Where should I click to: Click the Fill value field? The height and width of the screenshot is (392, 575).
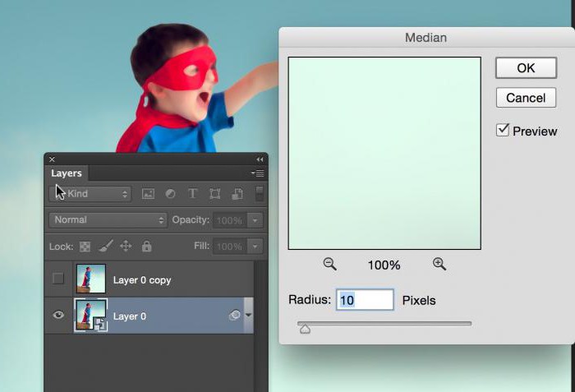(x=229, y=247)
